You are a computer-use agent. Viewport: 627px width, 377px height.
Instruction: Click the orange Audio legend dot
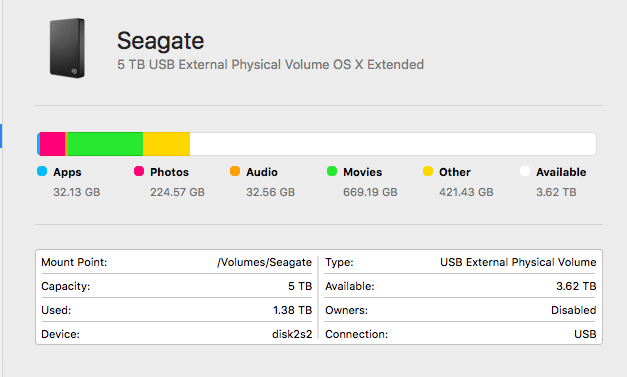235,171
